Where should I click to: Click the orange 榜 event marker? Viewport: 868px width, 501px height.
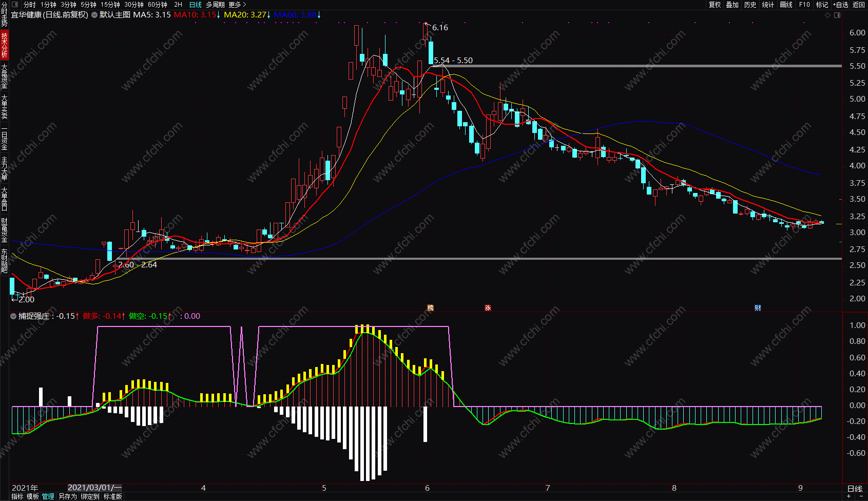pos(431,308)
